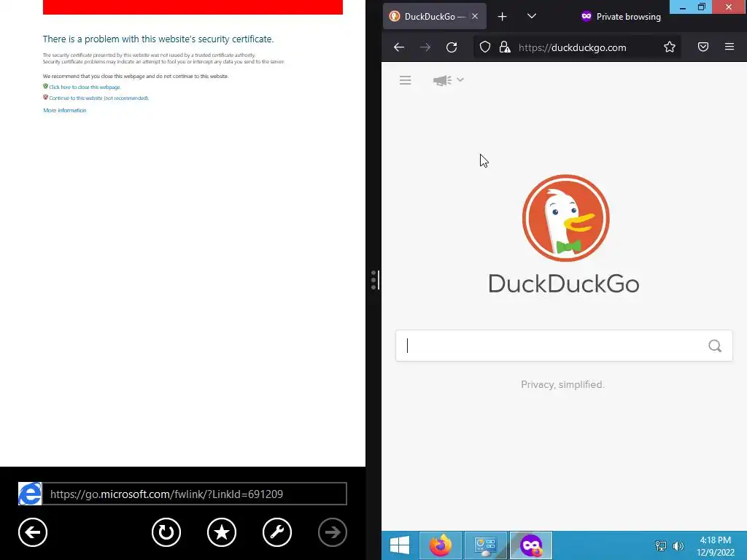Click the red shield continue icon

[x=45, y=97]
